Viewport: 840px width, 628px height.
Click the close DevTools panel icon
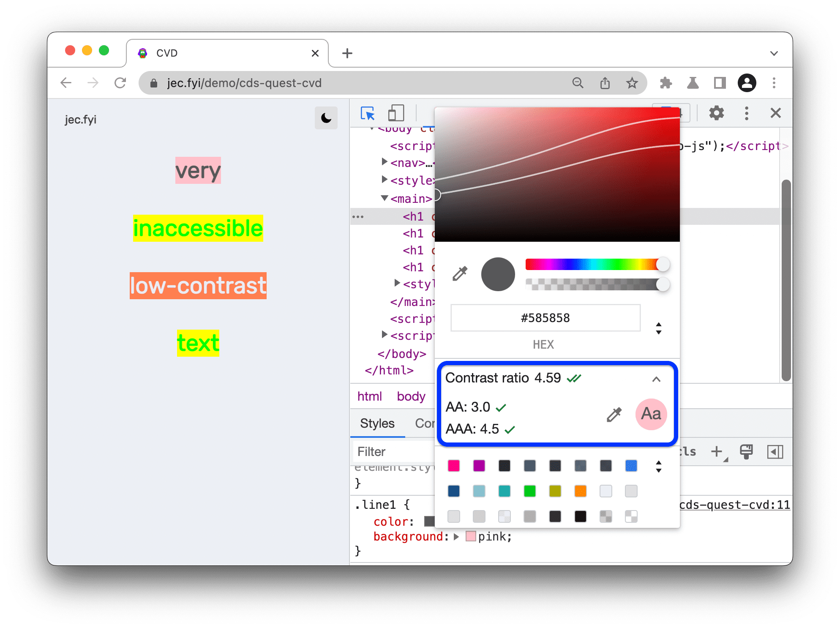click(775, 113)
